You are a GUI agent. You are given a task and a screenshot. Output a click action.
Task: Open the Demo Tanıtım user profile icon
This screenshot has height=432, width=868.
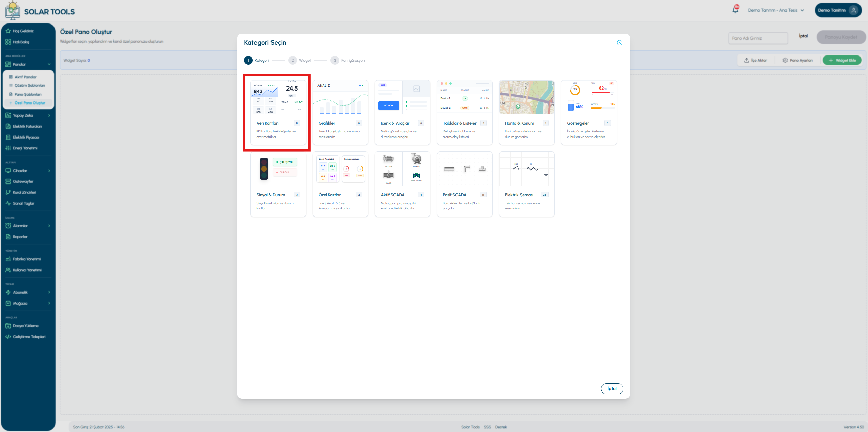click(853, 10)
